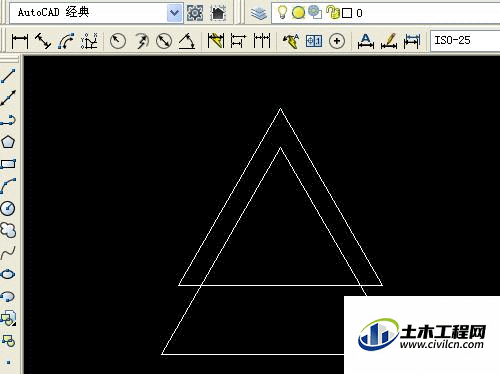Select the Quick Leader tool
The height and width of the screenshot is (374, 500).
coord(291,41)
